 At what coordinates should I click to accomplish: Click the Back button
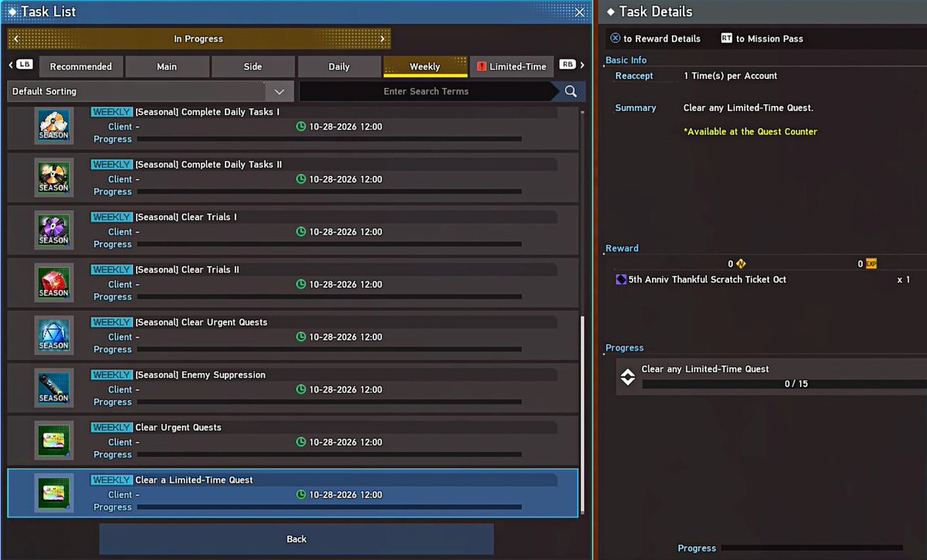click(297, 539)
